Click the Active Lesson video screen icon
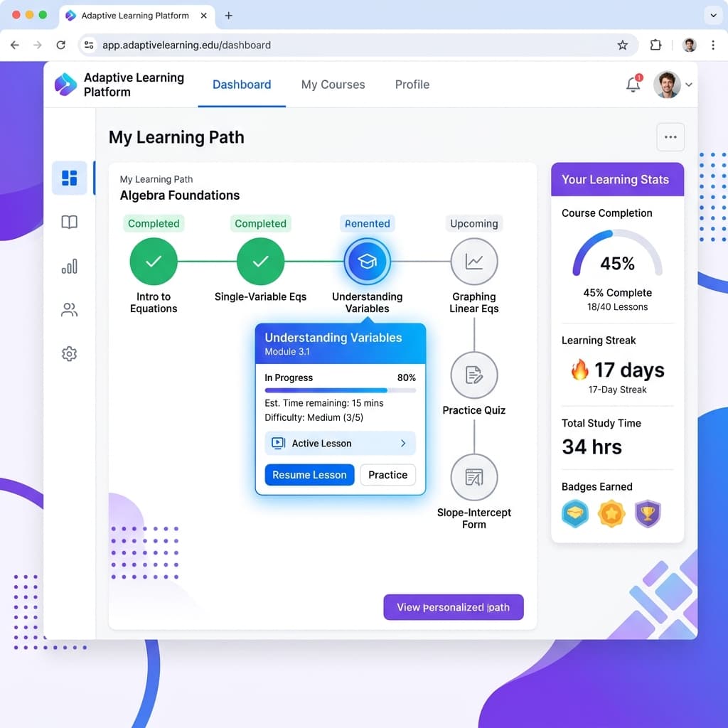This screenshot has width=728, height=728. click(278, 444)
